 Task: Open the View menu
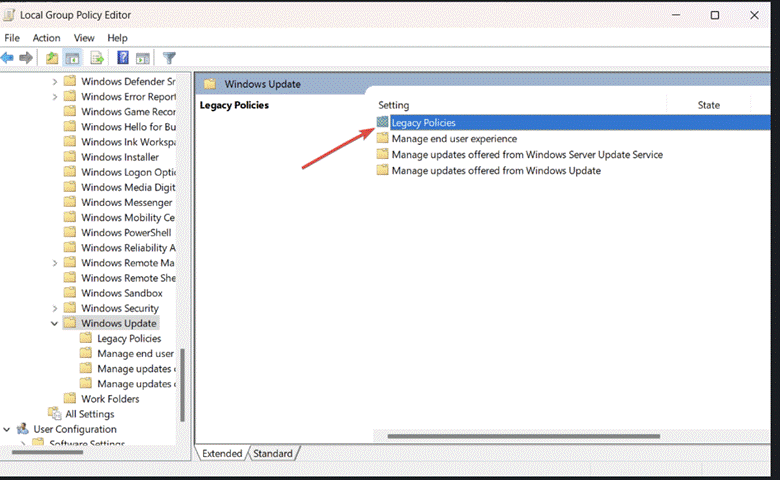coord(84,38)
